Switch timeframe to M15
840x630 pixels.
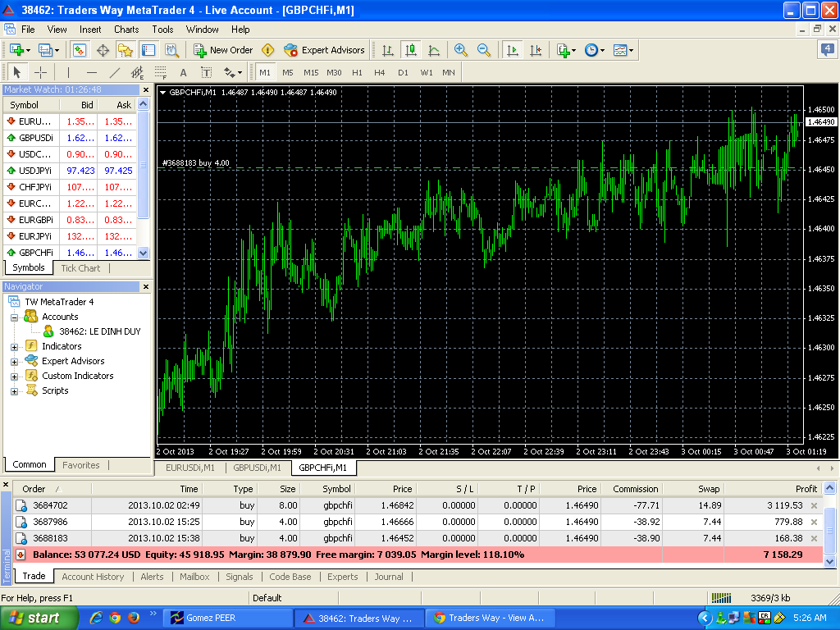pos(311,72)
